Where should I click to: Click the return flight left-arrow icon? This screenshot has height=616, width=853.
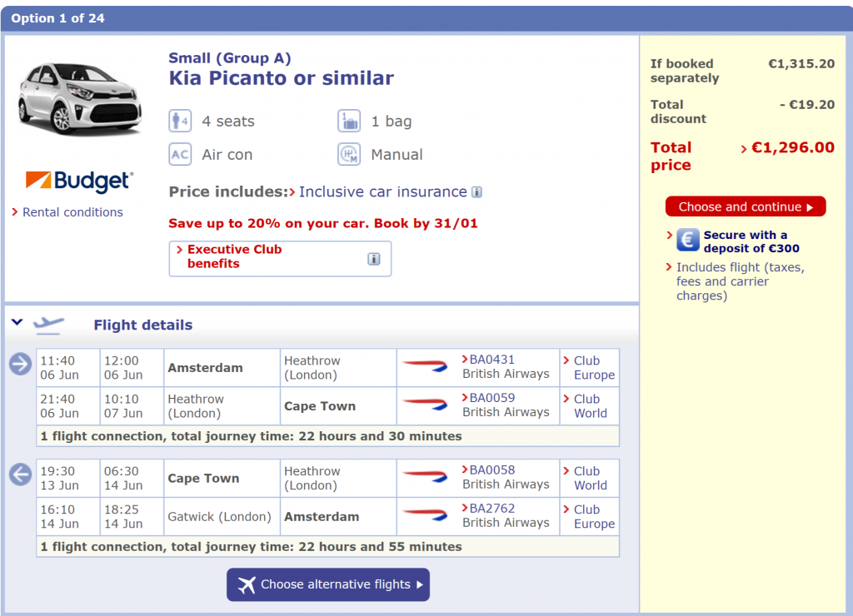pyautogui.click(x=20, y=474)
